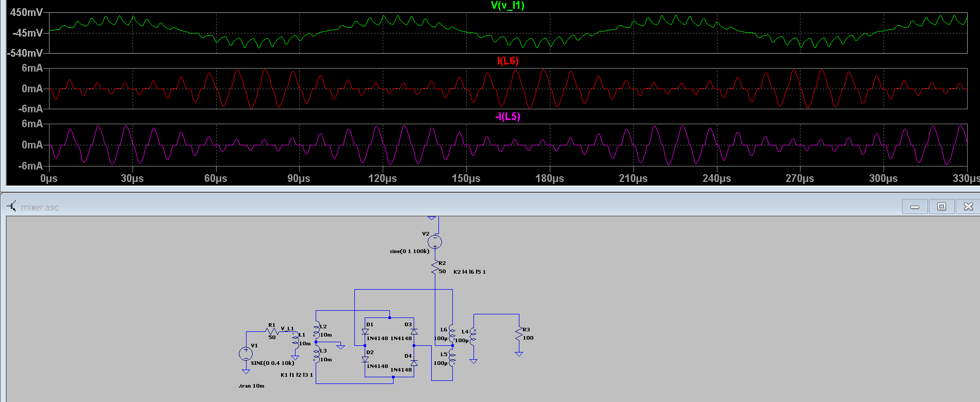Select inductor L4 symbol
Viewport: 980px width, 402px height.
click(x=473, y=336)
